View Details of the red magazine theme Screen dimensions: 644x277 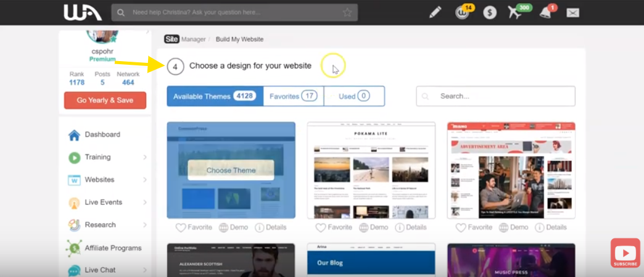click(551, 227)
